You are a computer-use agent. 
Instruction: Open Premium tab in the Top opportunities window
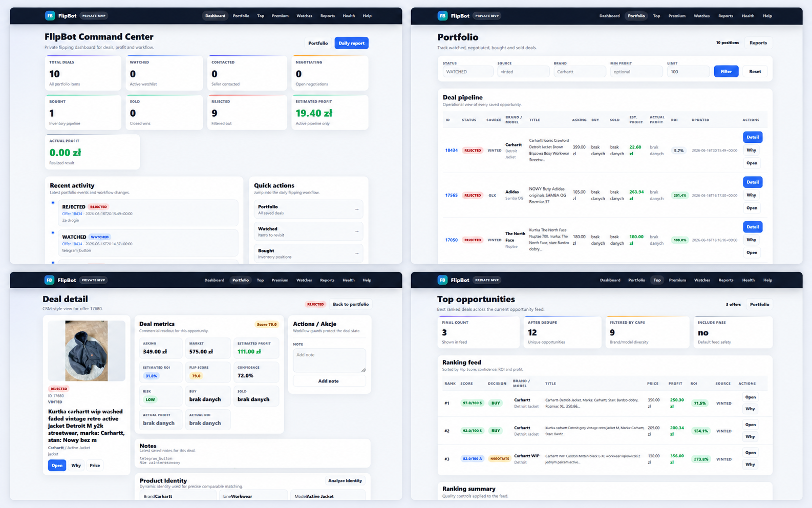tap(677, 280)
